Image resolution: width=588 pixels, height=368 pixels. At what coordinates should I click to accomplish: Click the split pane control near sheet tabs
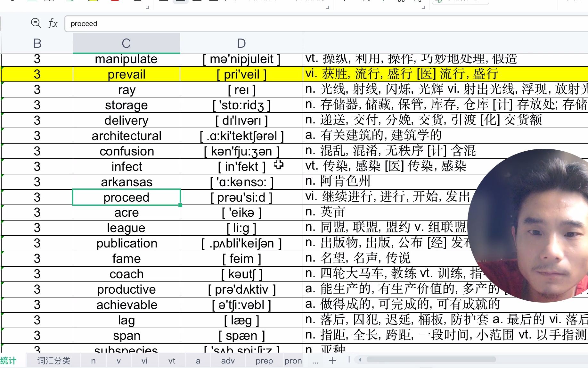click(348, 360)
